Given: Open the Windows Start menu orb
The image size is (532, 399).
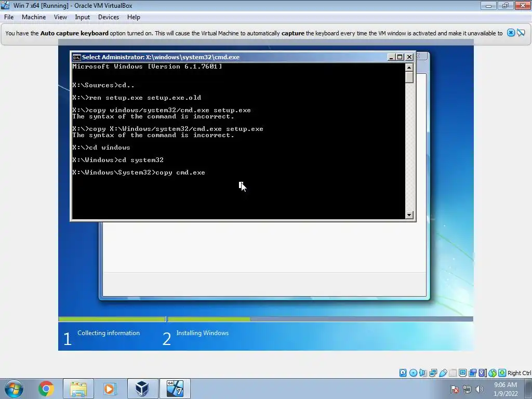Looking at the screenshot, I should click(14, 389).
